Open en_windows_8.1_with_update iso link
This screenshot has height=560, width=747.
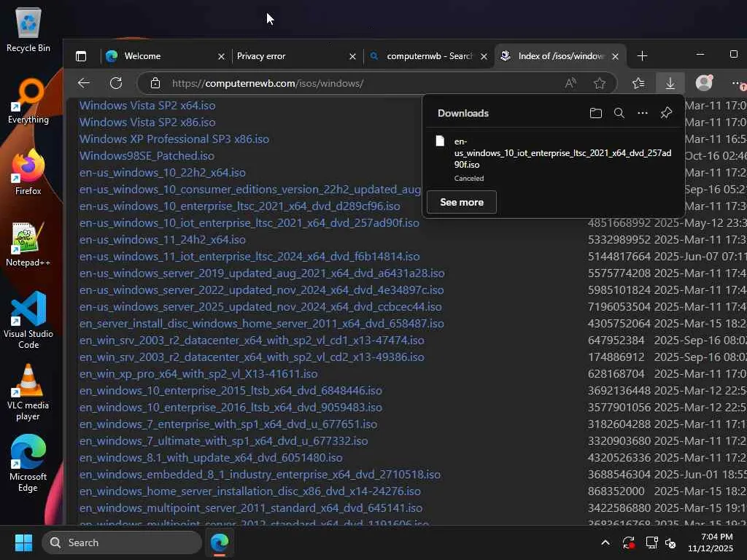[211, 458]
